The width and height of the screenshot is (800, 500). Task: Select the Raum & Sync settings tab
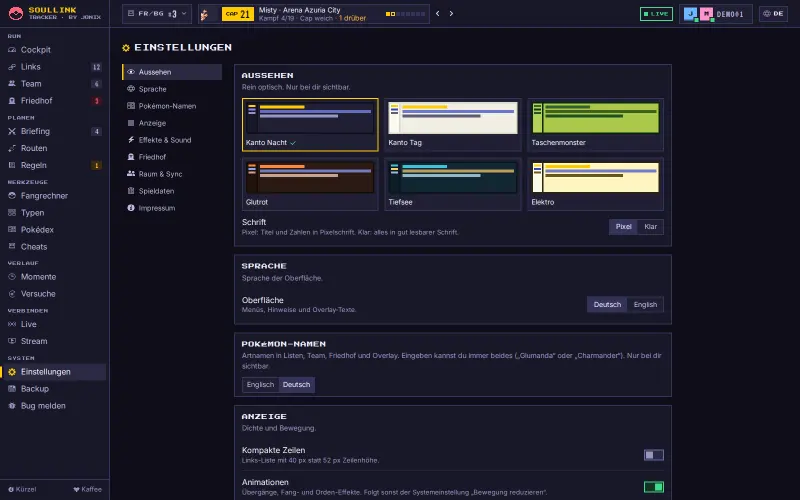(172, 174)
